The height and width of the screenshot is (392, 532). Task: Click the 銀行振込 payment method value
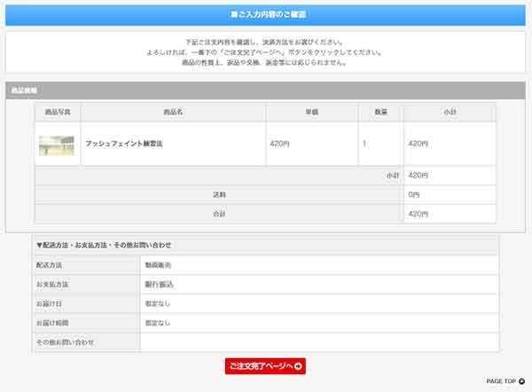click(x=159, y=285)
